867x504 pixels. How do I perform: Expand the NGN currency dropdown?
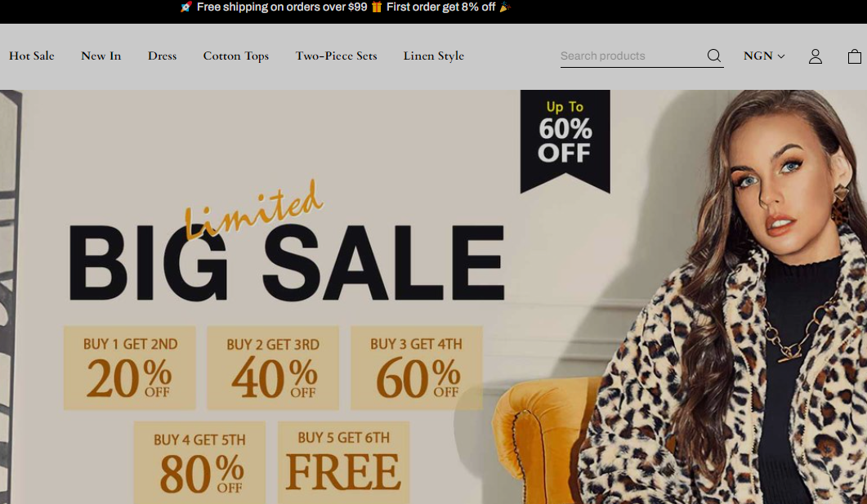click(763, 56)
